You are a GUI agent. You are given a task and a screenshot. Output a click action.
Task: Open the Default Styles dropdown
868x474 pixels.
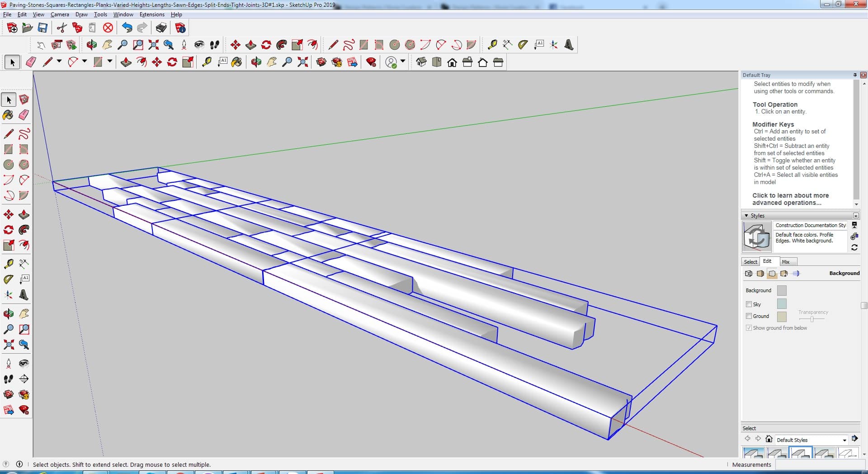(x=844, y=440)
